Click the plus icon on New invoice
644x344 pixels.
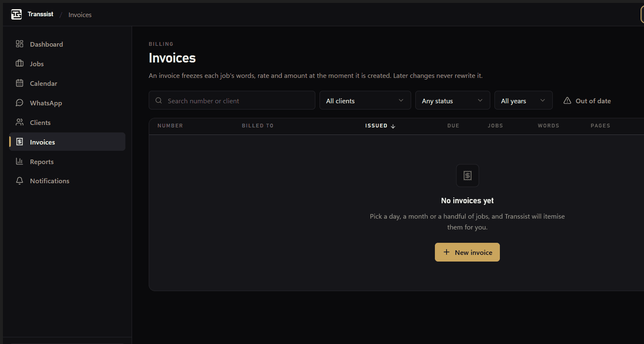tap(447, 252)
